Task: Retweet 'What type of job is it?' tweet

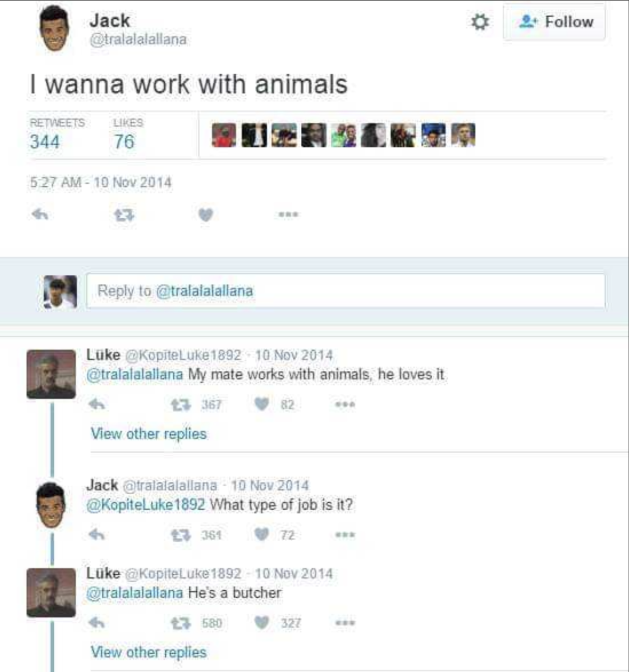Action: pyautogui.click(x=180, y=535)
